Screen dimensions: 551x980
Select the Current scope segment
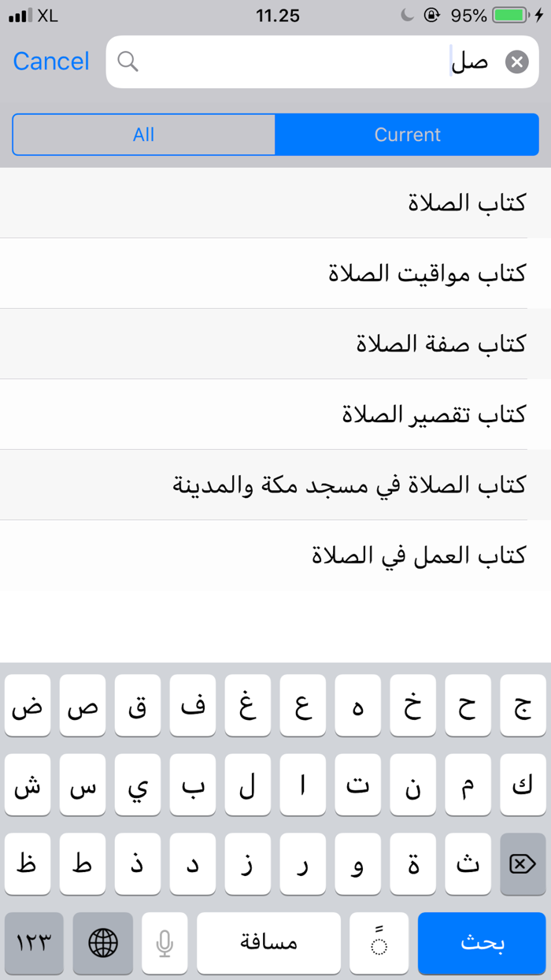[407, 134]
